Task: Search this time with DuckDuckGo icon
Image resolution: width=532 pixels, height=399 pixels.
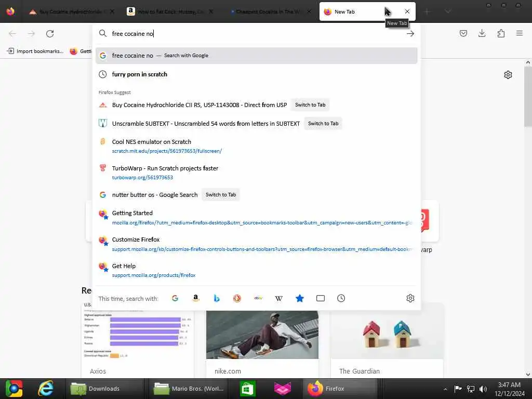Action: (237, 298)
